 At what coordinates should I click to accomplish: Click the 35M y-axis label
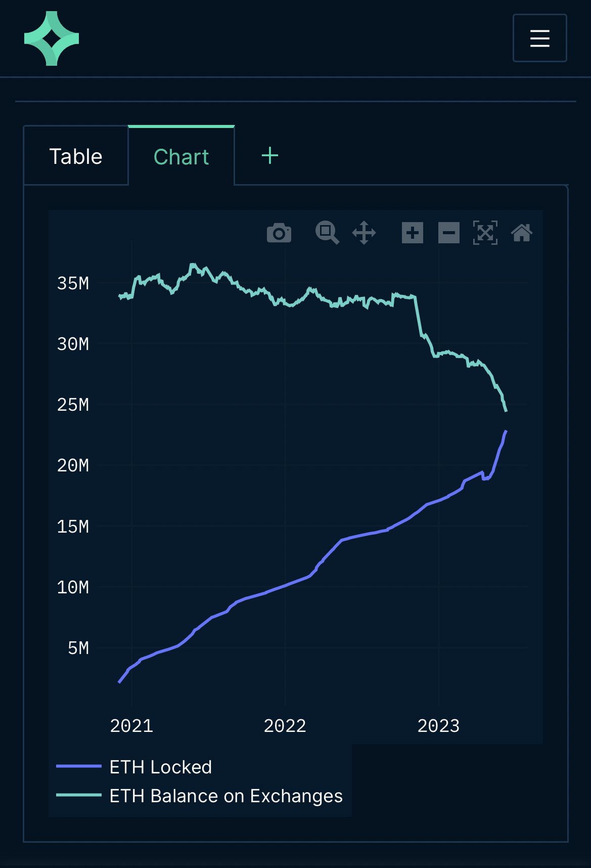(73, 283)
